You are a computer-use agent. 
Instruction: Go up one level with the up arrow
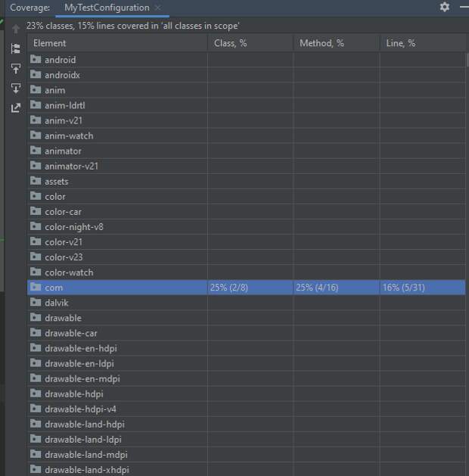click(16, 29)
